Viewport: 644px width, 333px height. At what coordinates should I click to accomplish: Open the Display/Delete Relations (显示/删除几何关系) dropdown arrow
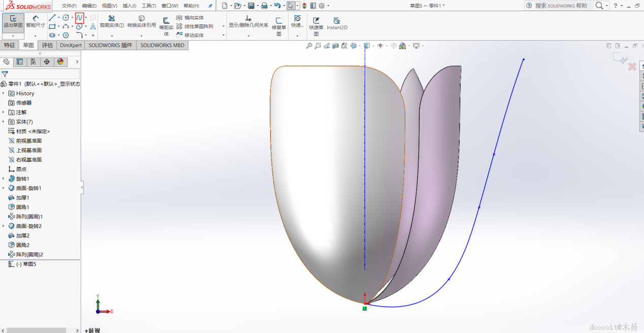point(248,36)
